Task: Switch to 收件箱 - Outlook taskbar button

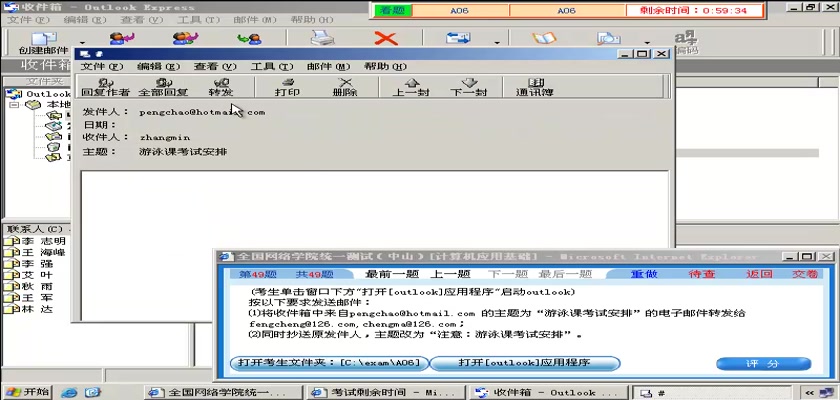Action: click(x=549, y=393)
